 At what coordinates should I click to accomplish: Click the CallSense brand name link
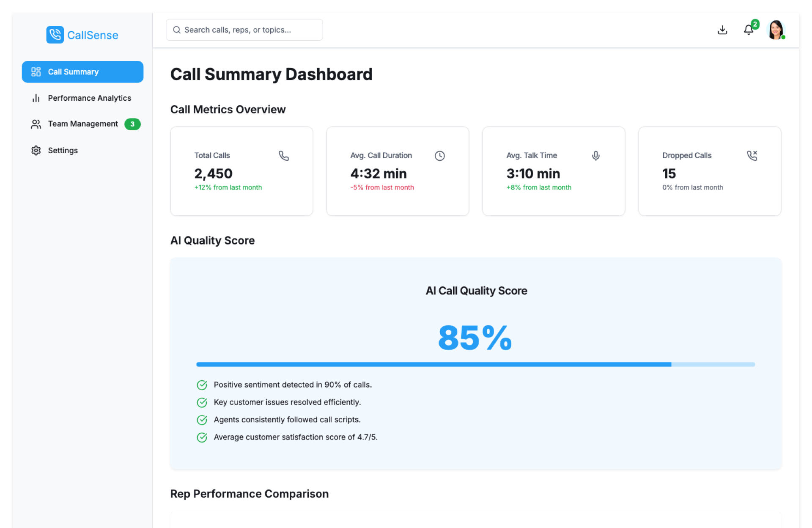93,35
